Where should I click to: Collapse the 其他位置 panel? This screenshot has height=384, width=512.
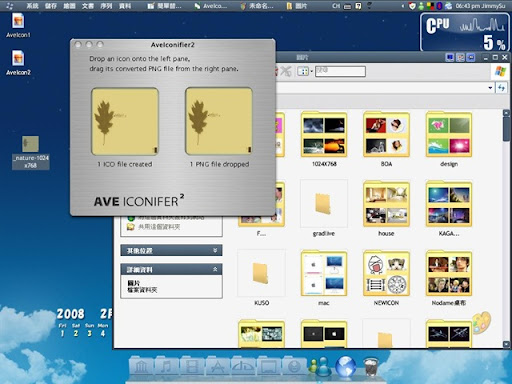click(215, 250)
